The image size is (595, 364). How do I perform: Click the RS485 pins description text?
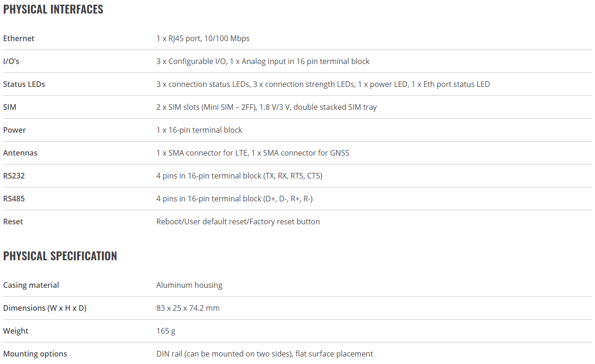pyautogui.click(x=235, y=199)
